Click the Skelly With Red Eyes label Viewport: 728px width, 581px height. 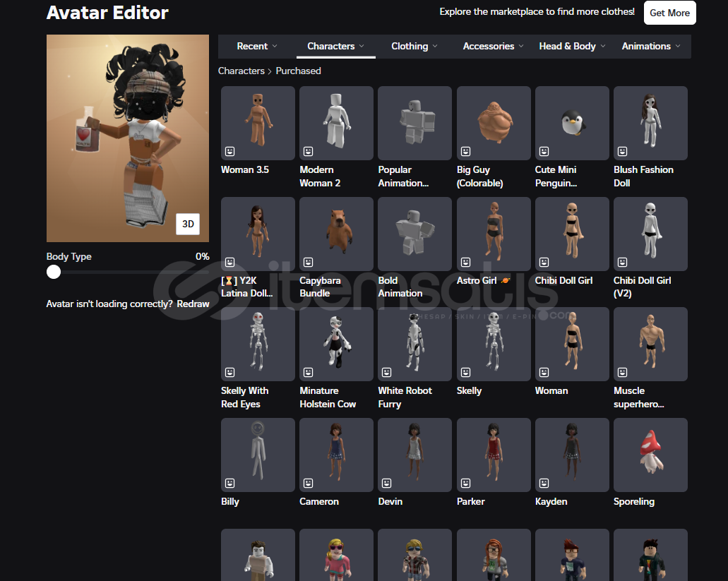click(245, 397)
